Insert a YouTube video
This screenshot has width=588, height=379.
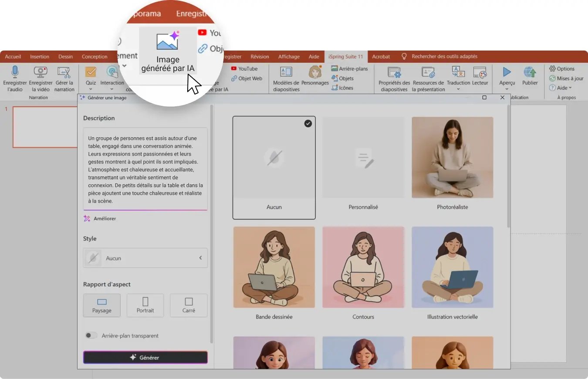(x=244, y=69)
